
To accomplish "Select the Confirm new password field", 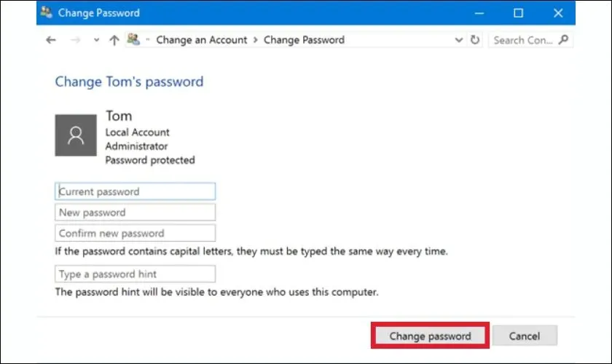I will pyautogui.click(x=136, y=234).
